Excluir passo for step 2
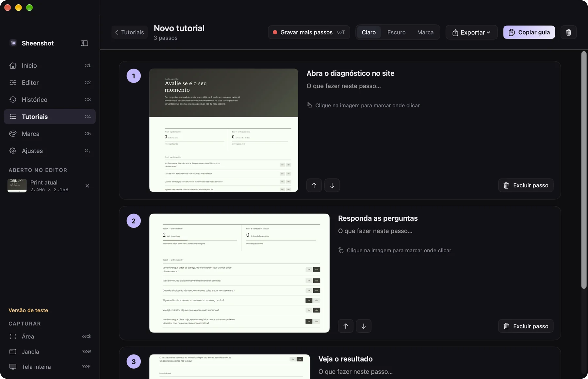 pos(526,326)
